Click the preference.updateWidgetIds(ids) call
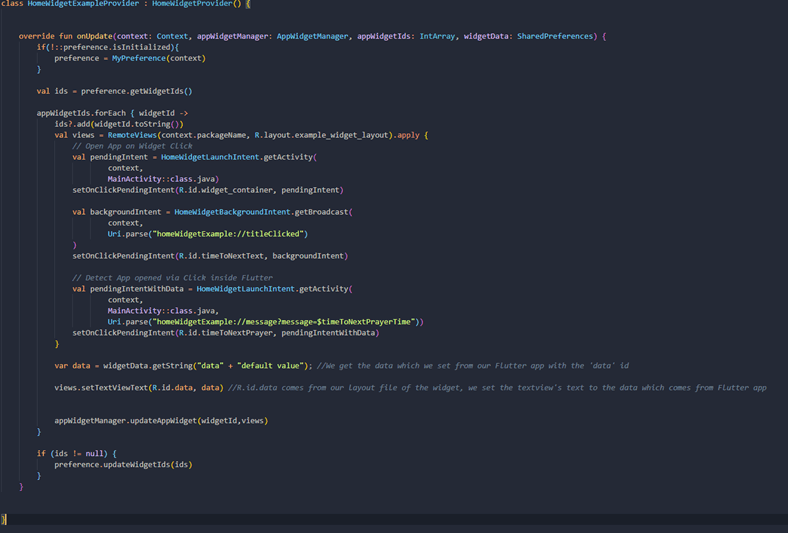This screenshot has width=788, height=533. point(123,464)
